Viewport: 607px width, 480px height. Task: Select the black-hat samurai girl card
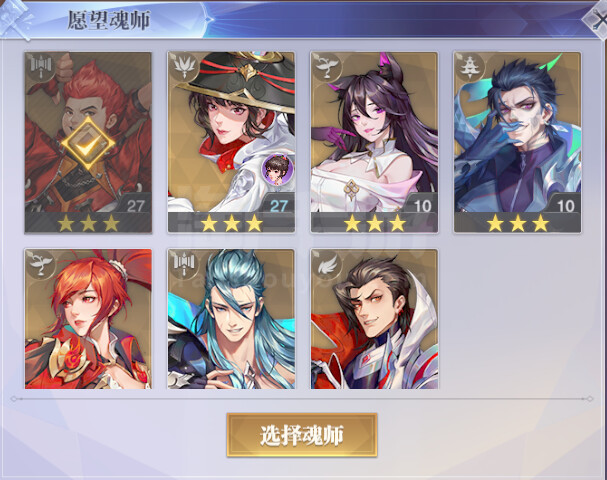(x=231, y=142)
